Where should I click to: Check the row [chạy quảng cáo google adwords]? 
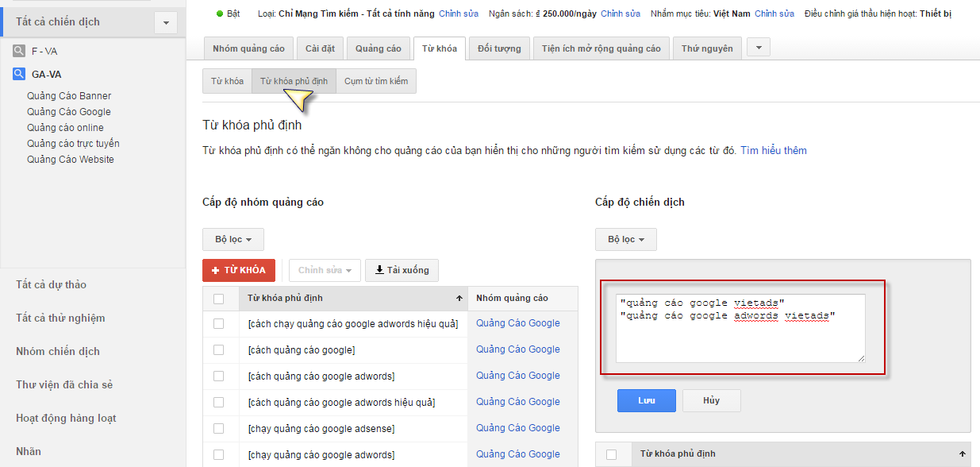219,454
